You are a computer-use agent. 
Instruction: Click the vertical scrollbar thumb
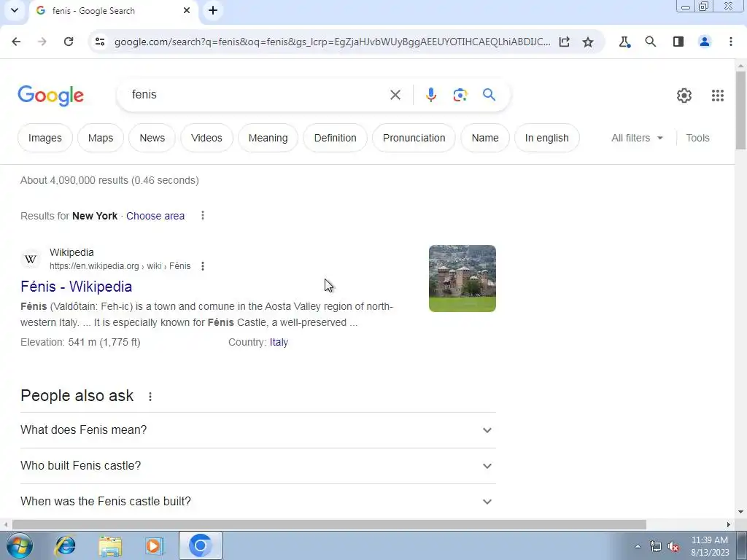tap(740, 111)
